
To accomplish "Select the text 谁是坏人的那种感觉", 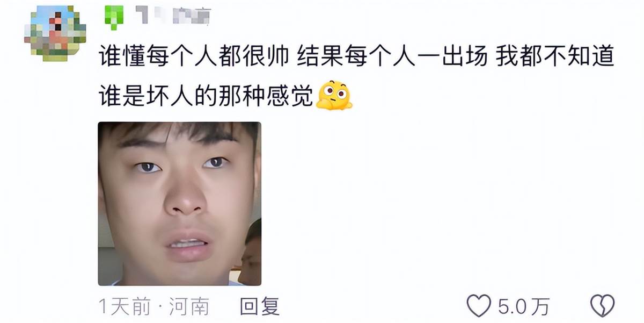I will pos(207,96).
